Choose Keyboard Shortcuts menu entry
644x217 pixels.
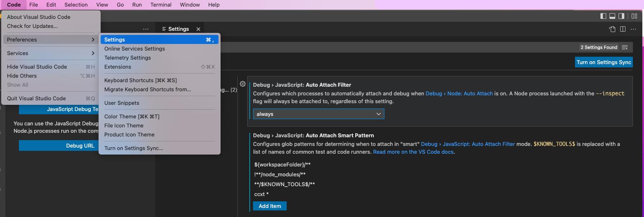point(159,80)
